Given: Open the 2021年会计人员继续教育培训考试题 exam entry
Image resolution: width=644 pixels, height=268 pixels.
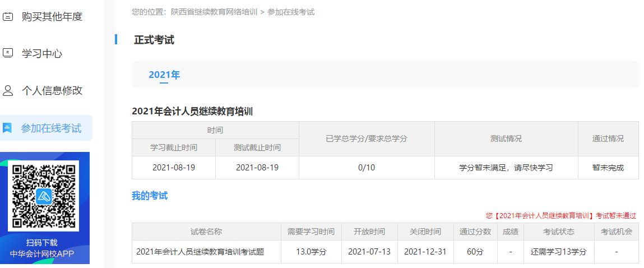Looking at the screenshot, I should coord(200,252).
